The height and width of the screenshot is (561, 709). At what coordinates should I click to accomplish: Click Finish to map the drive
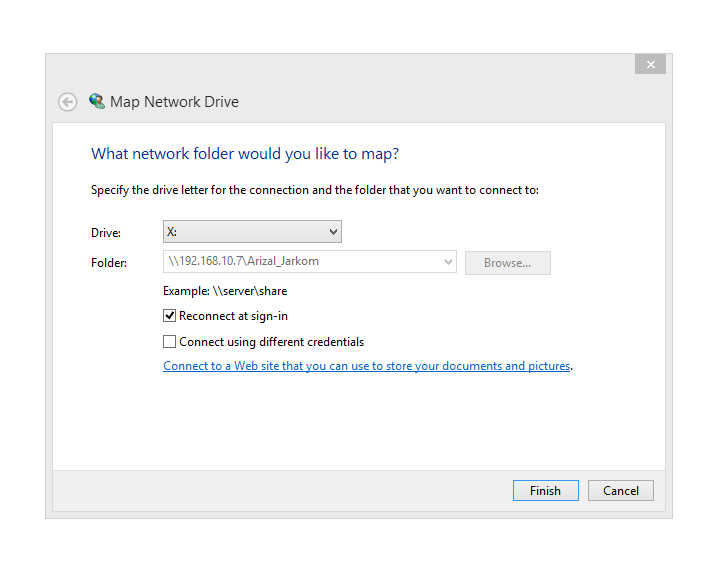[x=546, y=490]
